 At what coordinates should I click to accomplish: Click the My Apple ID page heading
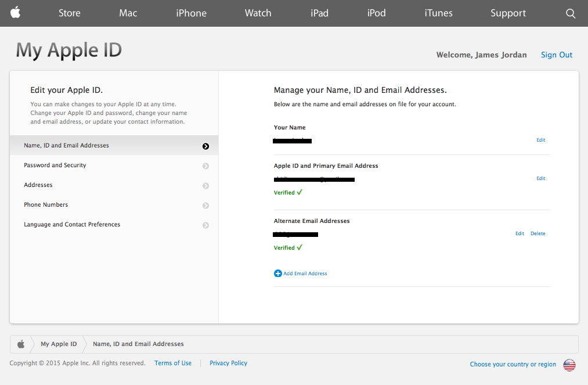(69, 51)
